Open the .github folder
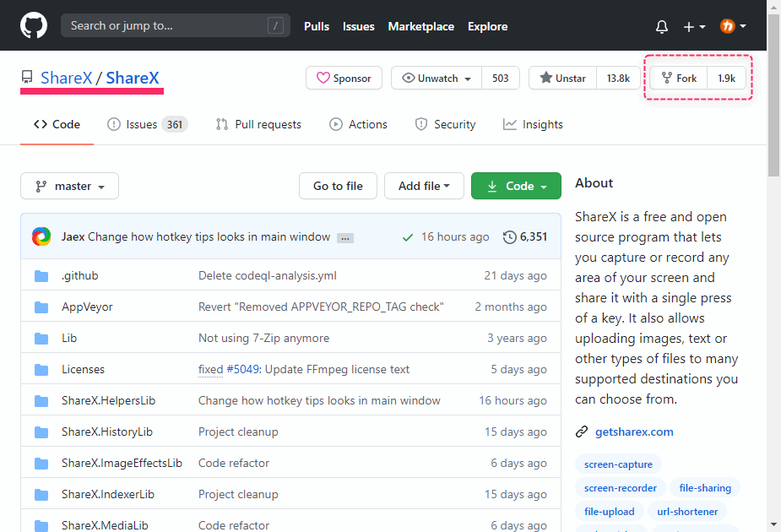The height and width of the screenshot is (532, 781). coord(79,275)
